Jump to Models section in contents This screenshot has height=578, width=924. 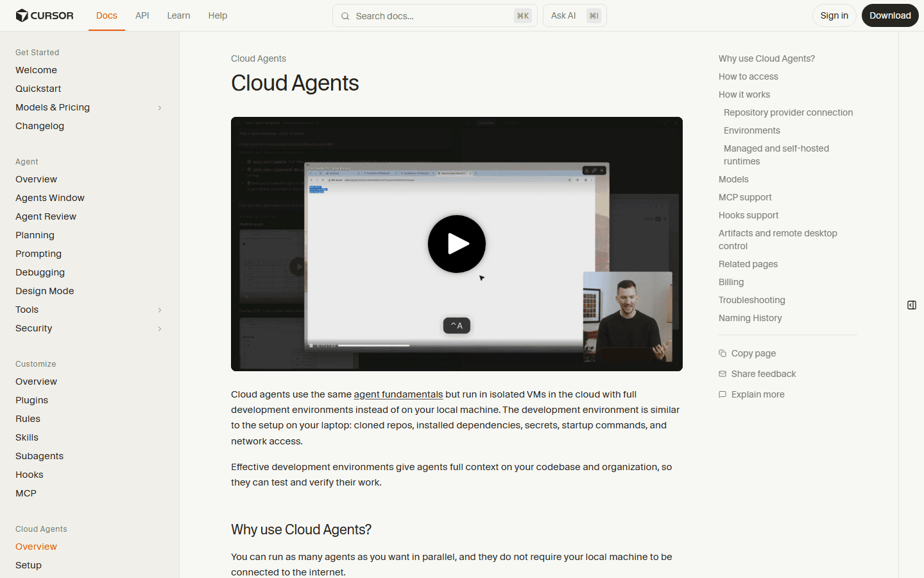click(x=733, y=179)
